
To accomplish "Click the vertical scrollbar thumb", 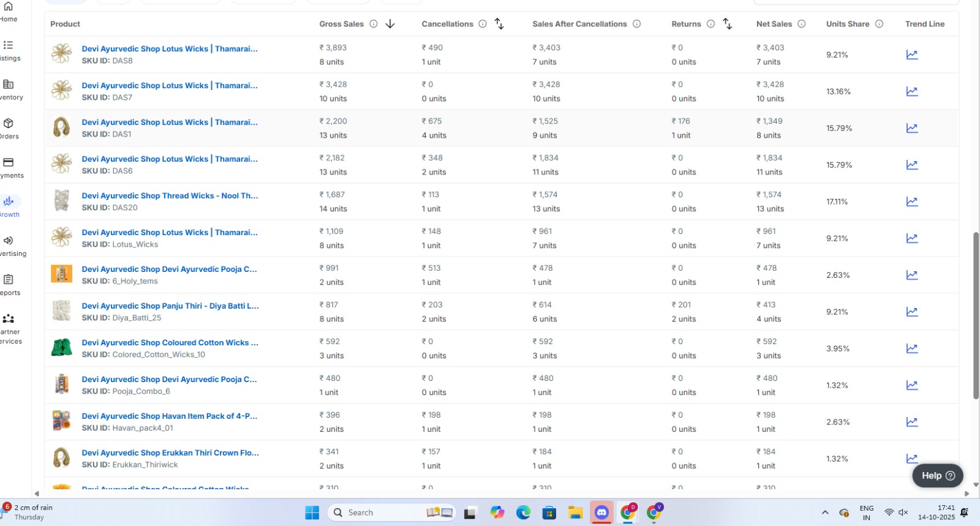I will click(976, 315).
